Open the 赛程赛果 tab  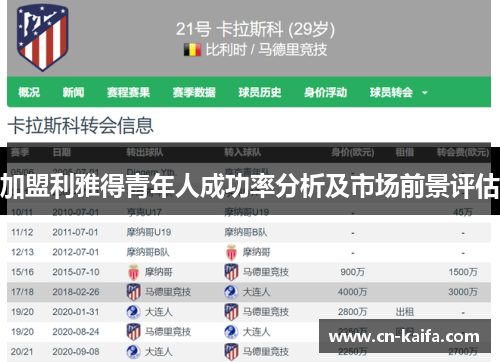click(x=128, y=92)
